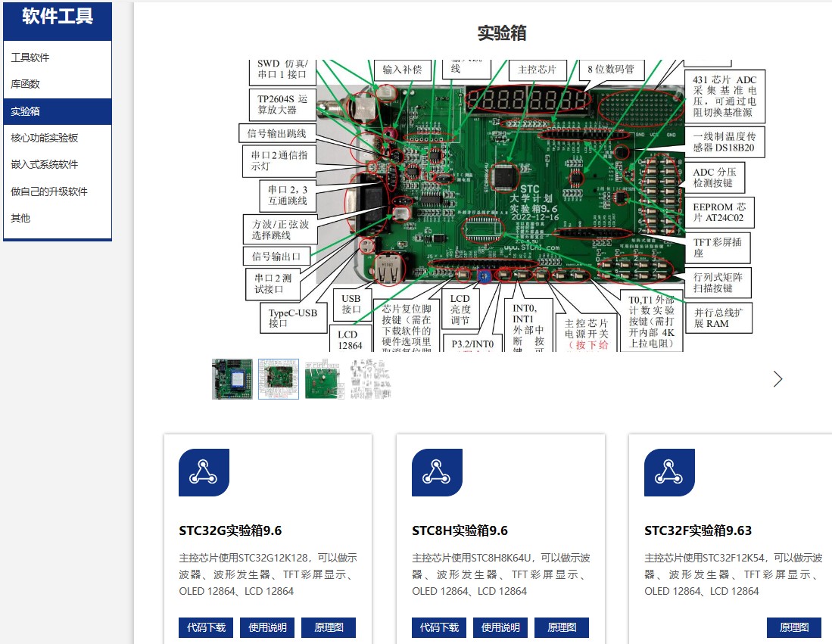Select the second annotated board thumbnail

click(279, 379)
